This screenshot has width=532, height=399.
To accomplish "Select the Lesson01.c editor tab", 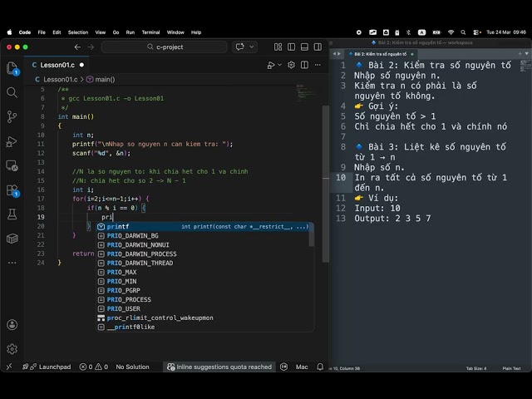I will click(57, 65).
